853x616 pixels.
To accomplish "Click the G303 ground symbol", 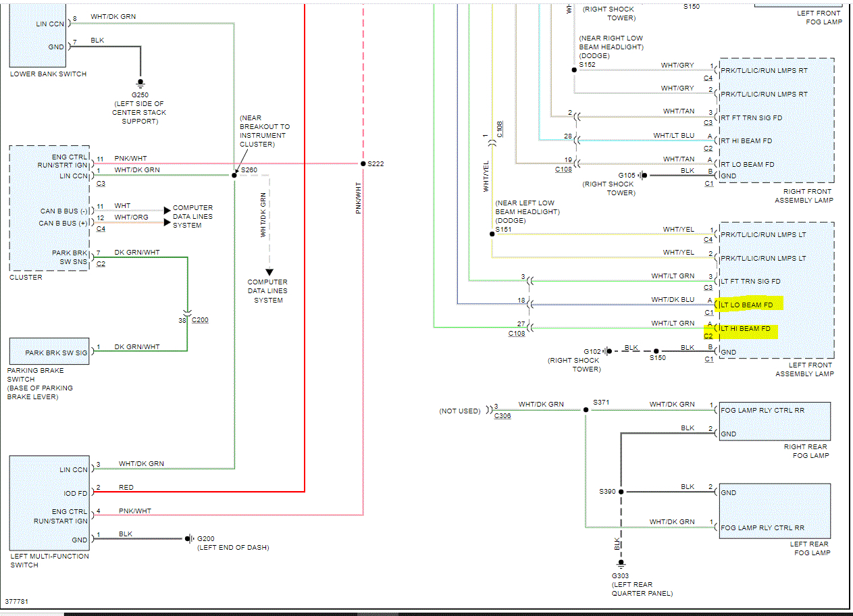I will (621, 563).
